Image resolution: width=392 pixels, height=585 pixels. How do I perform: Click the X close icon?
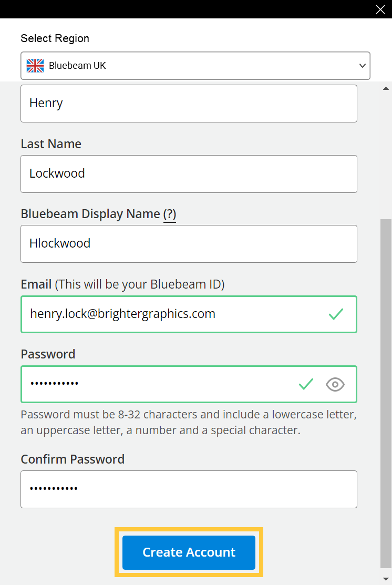[x=380, y=9]
